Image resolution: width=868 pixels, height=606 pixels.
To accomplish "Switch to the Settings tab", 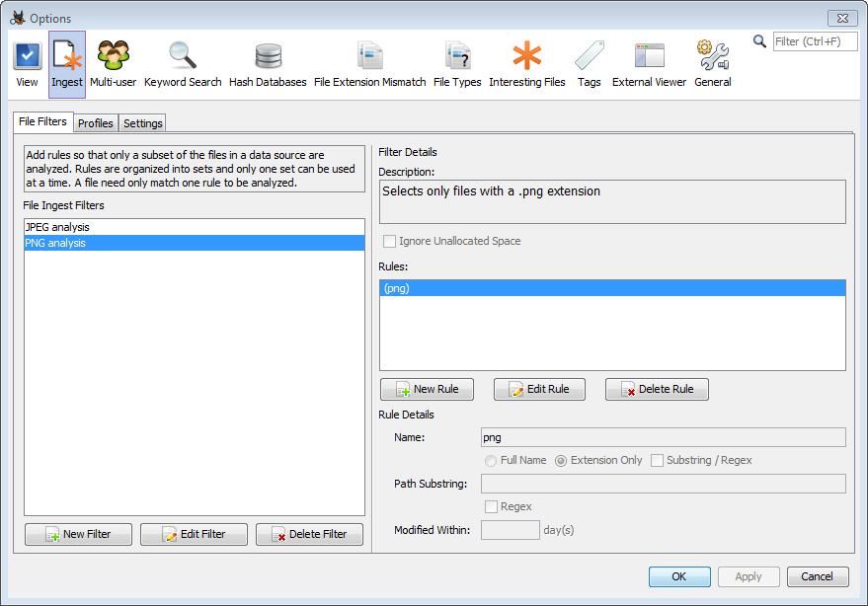I will [143, 123].
